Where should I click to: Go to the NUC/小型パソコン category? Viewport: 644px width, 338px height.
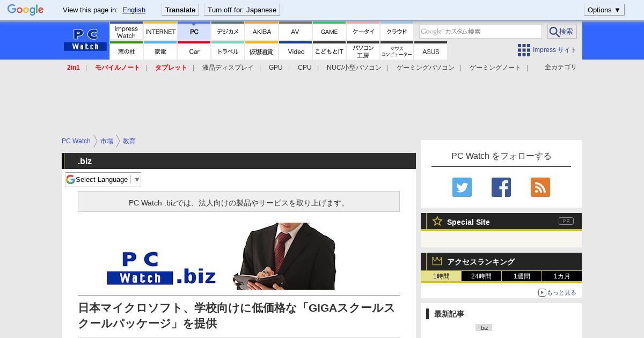pos(354,68)
